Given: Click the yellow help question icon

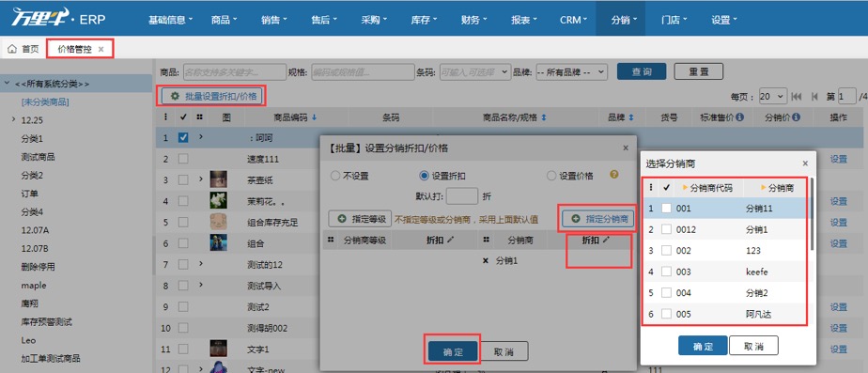Looking at the screenshot, I should coord(614,175).
